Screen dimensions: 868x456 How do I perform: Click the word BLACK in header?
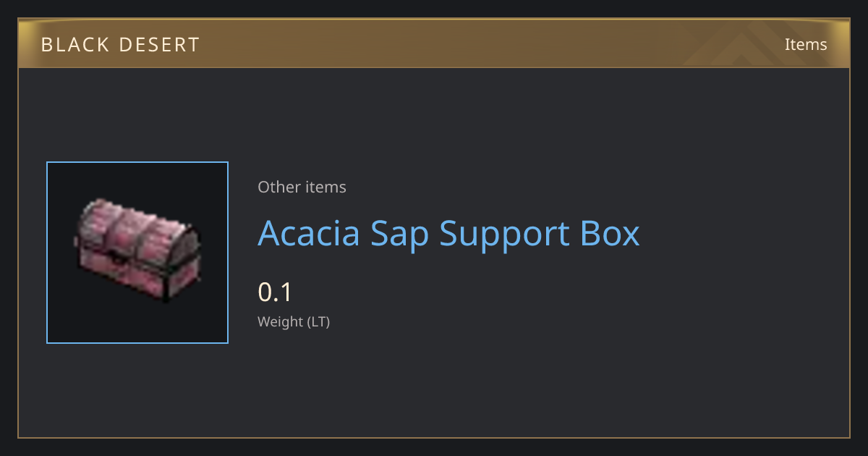tap(73, 45)
